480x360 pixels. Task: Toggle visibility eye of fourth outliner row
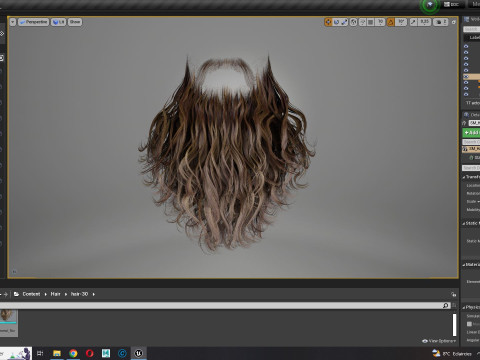pyautogui.click(x=466, y=64)
